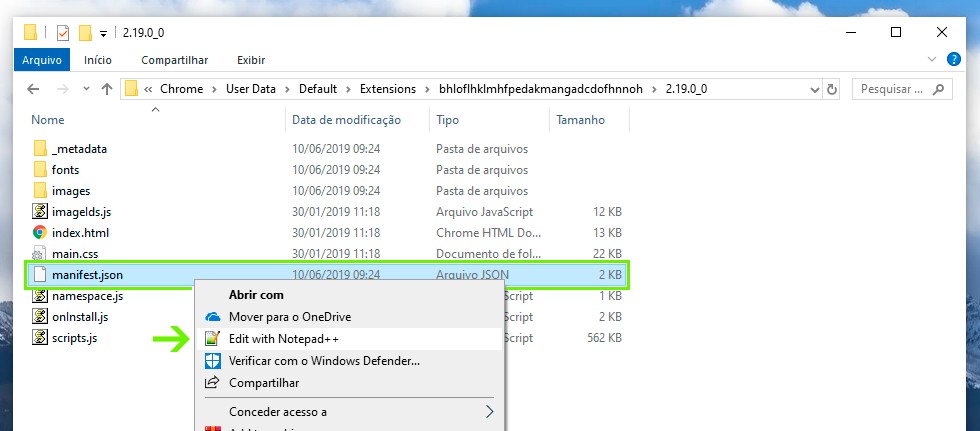Click the New folder icon in title bar
Screen dimensions: 980x431
(x=86, y=32)
